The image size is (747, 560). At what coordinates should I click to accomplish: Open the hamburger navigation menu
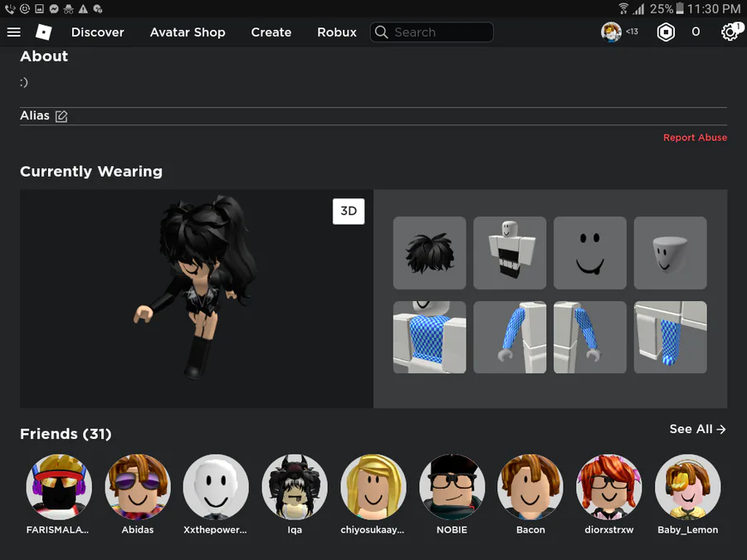tap(14, 32)
